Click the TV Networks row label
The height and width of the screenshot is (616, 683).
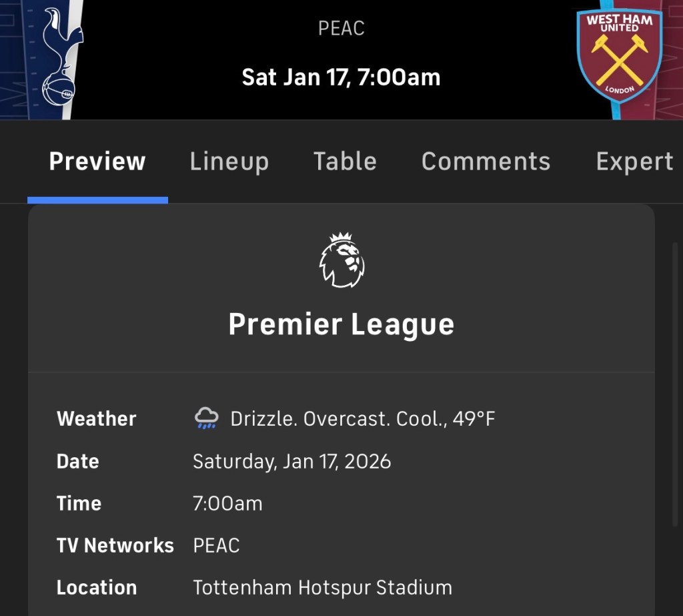point(115,545)
